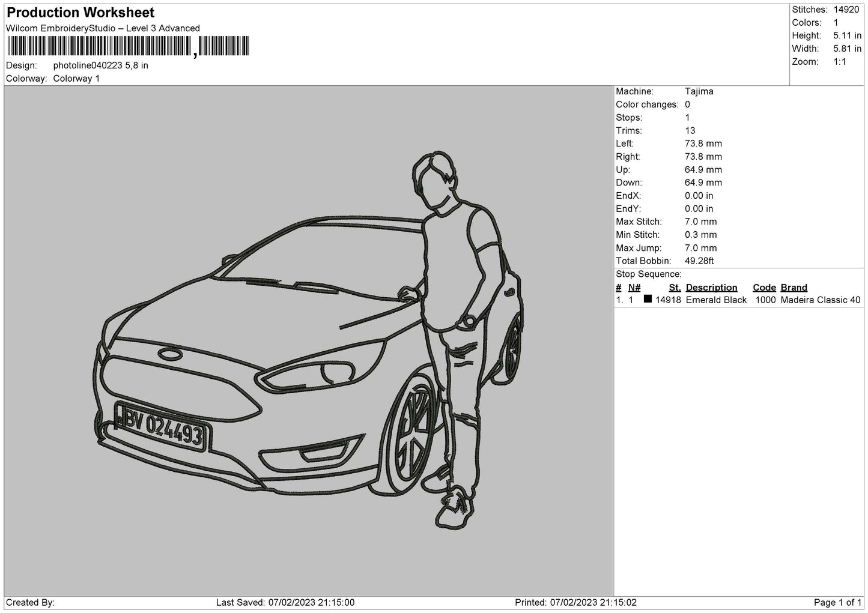Click the embroidered license plate BV 024493
Screen dimensions: 868x613
pos(161,427)
